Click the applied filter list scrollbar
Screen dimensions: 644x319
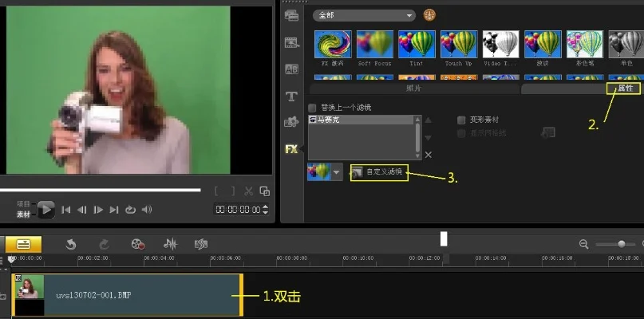point(418,137)
